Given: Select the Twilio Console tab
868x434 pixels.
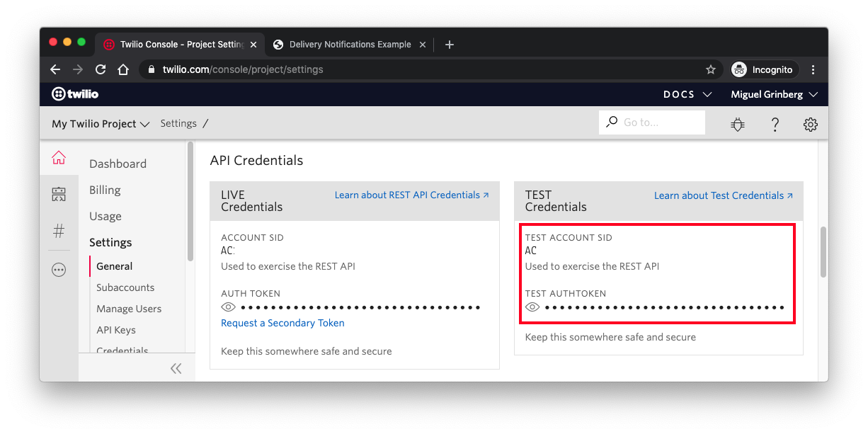Looking at the screenshot, I should click(x=181, y=45).
